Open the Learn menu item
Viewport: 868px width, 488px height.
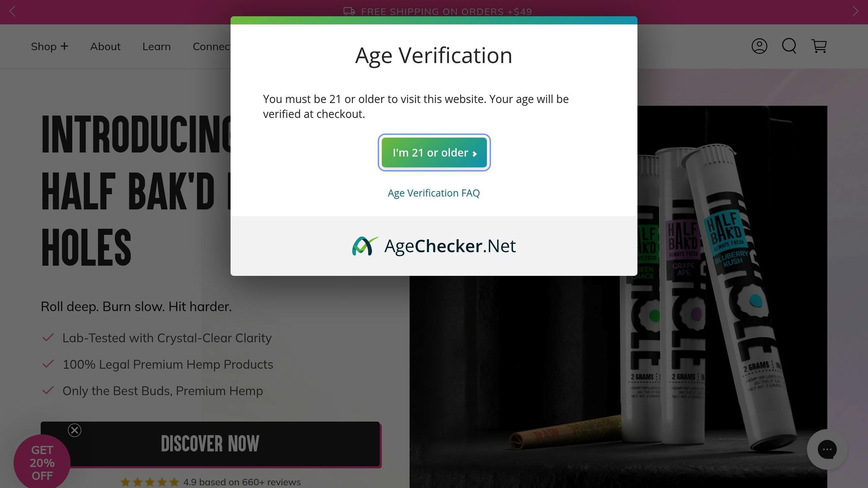156,47
